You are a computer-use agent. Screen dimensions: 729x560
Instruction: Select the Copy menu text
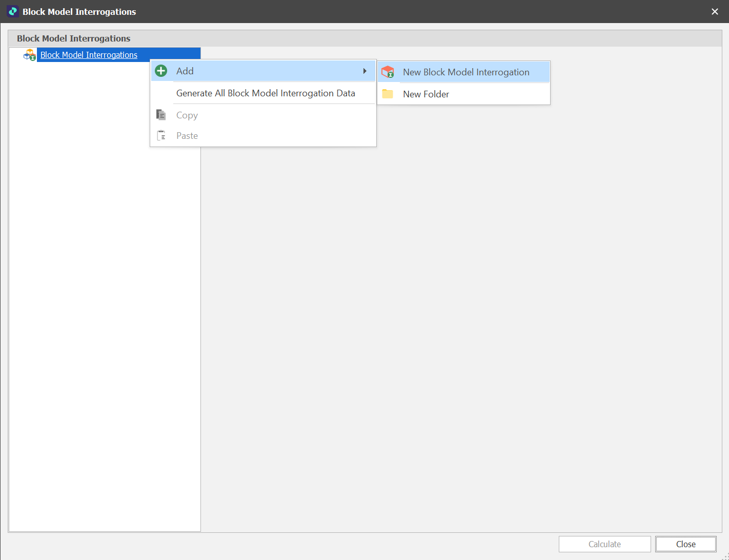tap(187, 115)
